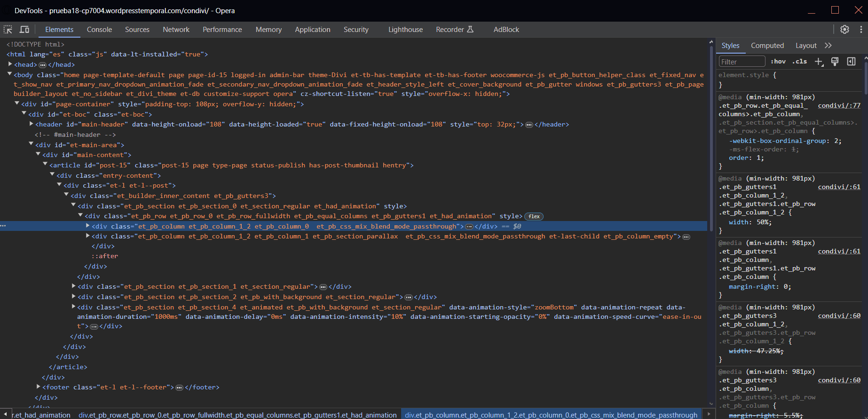The width and height of the screenshot is (868, 419).
Task: Open the DevTools three-dot customize menu
Action: point(861,30)
